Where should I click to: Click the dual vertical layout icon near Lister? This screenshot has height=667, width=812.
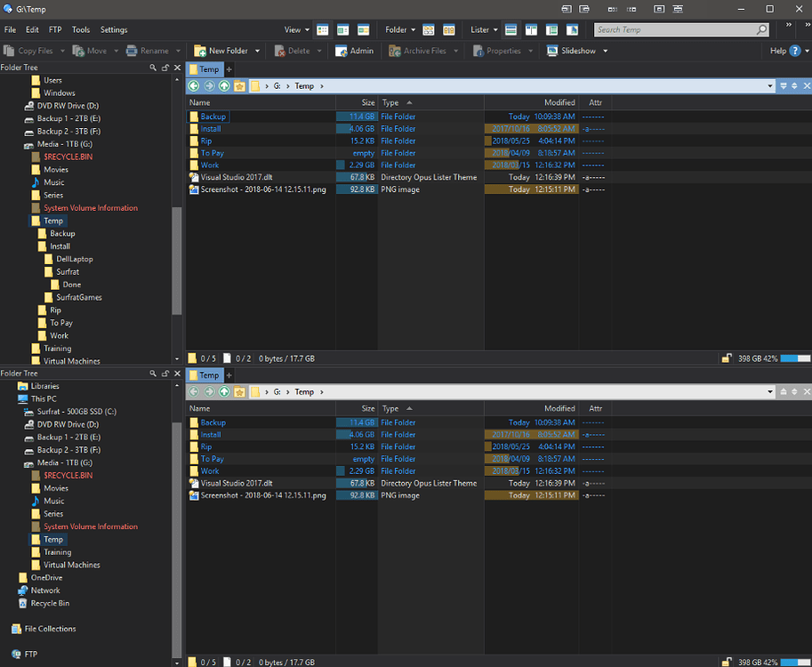point(531,29)
